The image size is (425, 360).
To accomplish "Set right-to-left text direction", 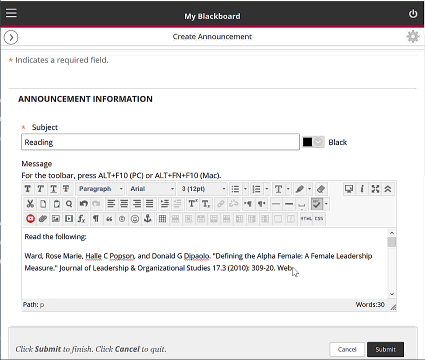I will coord(261,204).
